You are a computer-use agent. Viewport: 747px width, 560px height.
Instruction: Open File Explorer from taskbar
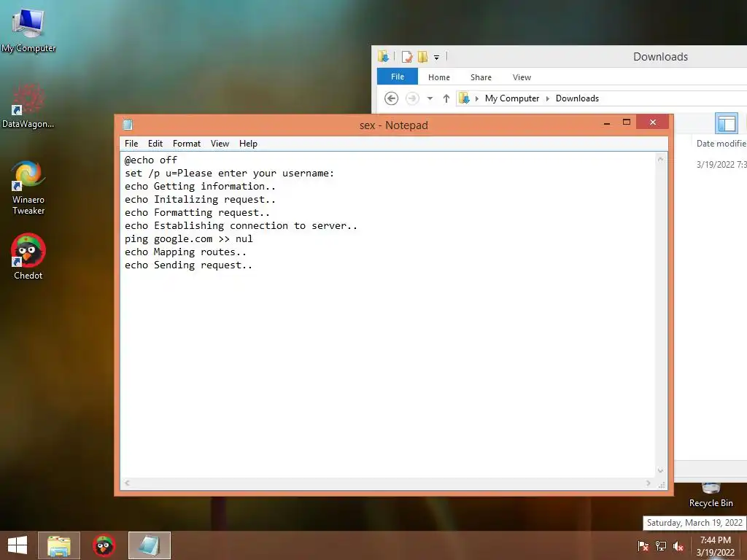pos(59,545)
